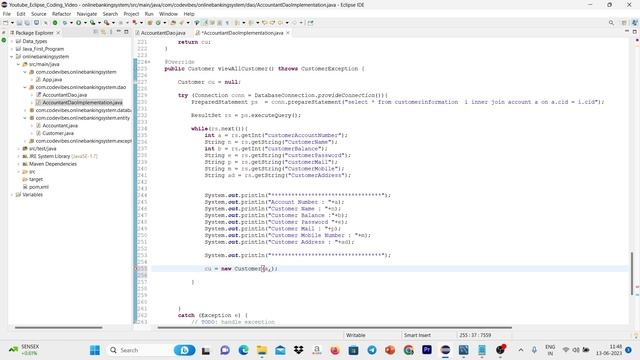Open Premiere Pro from taskbar
640x360 pixels.
[427, 350]
